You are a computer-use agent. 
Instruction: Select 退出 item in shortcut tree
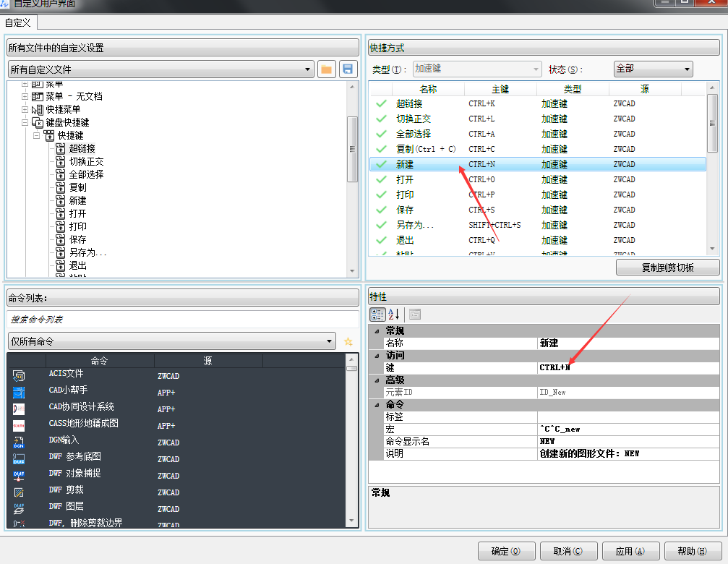pyautogui.click(x=77, y=265)
